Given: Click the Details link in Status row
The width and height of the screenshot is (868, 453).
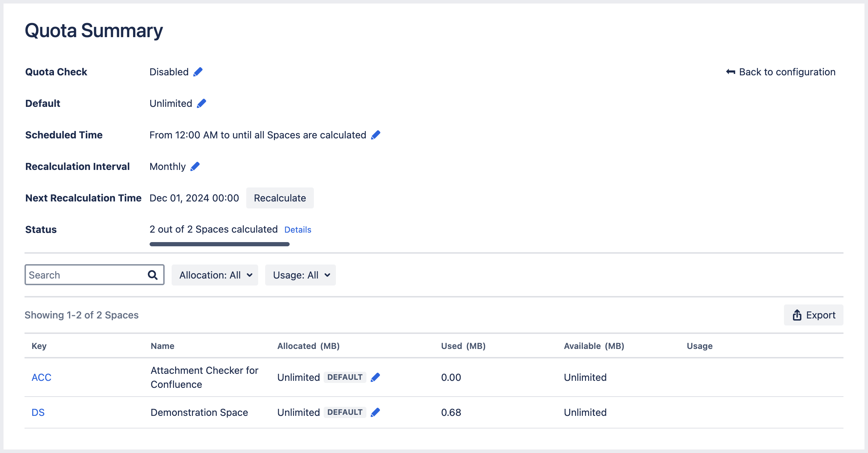Looking at the screenshot, I should point(298,229).
